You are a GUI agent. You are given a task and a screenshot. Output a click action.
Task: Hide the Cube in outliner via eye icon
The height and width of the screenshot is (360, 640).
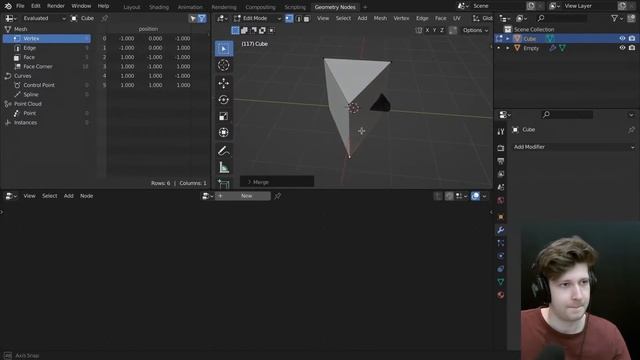[622, 38]
